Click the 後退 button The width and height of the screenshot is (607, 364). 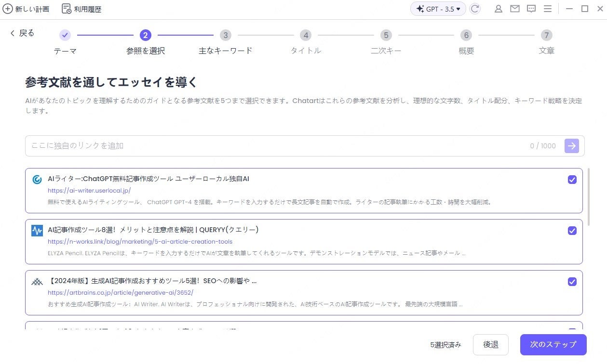pos(491,345)
